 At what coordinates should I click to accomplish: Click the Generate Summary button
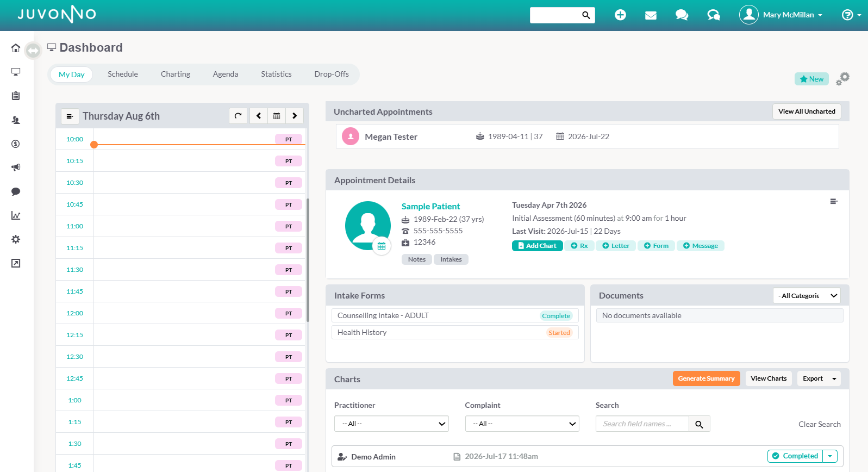706,378
